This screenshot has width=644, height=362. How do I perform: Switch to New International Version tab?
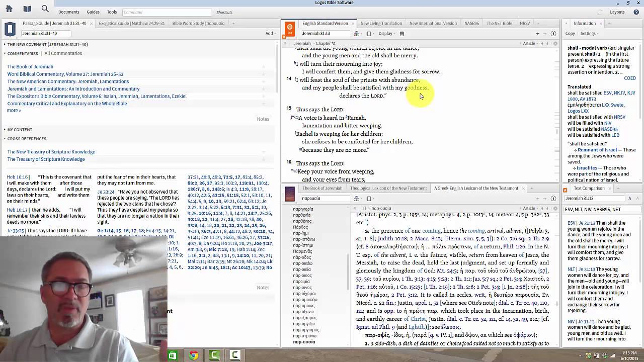pos(433,23)
